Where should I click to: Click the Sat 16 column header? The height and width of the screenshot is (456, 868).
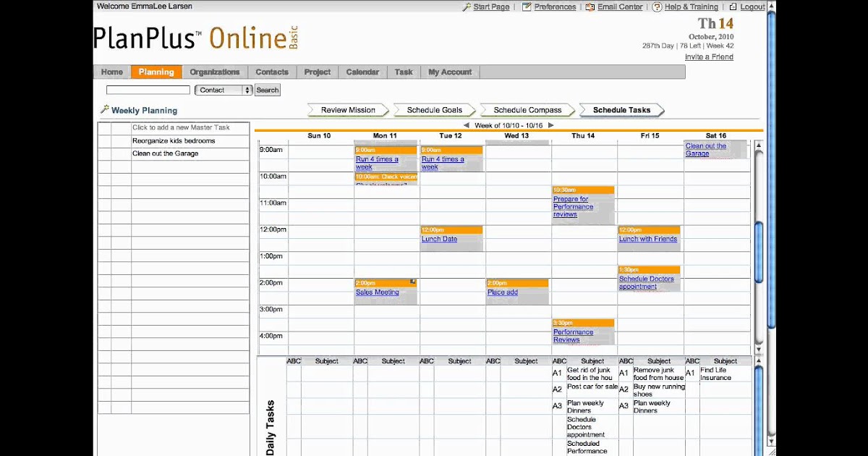716,136
